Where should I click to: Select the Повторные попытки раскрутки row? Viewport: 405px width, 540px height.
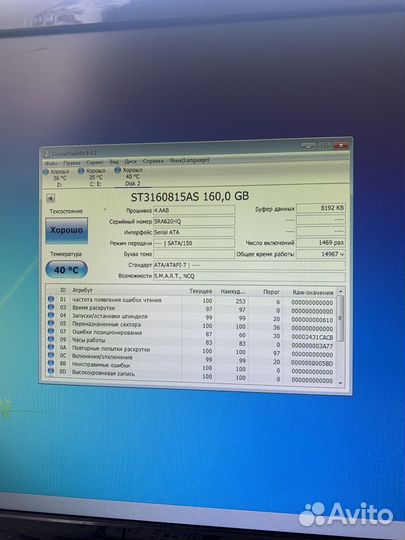[191, 351]
